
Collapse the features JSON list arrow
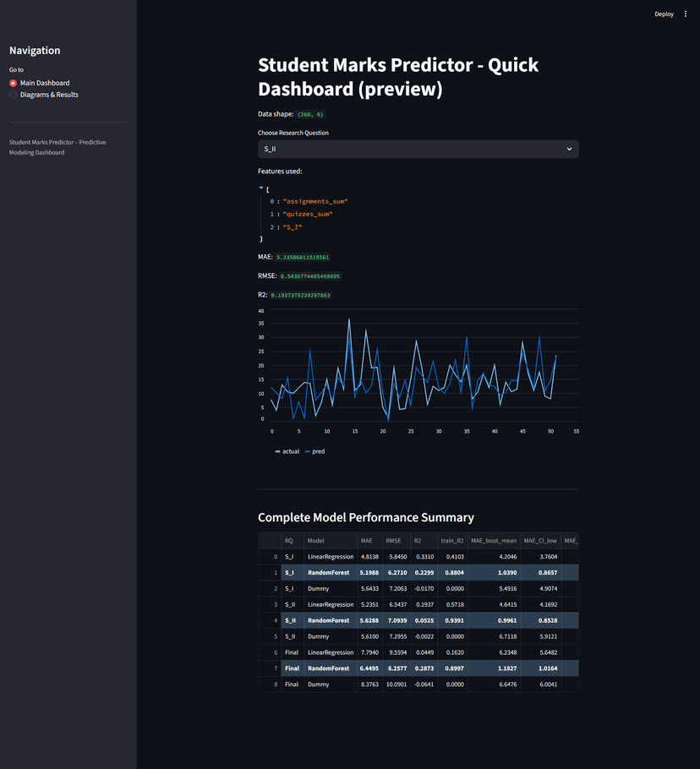click(x=261, y=188)
